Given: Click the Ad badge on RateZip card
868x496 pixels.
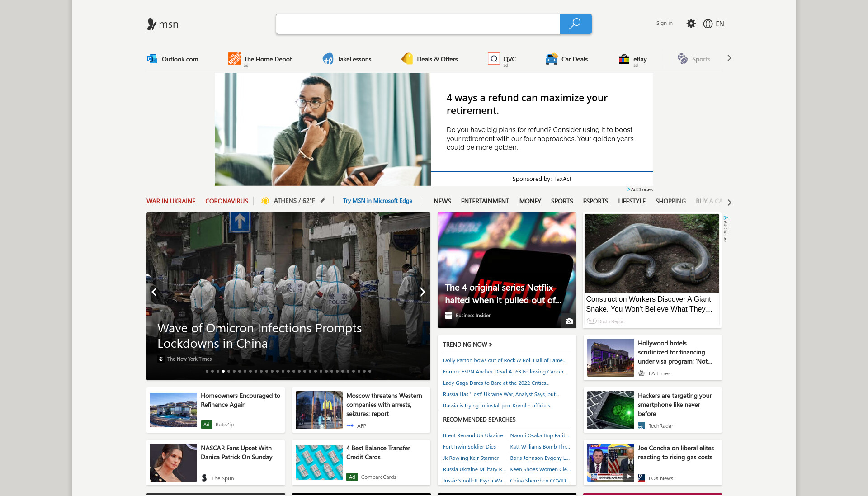Looking at the screenshot, I should coord(207,425).
